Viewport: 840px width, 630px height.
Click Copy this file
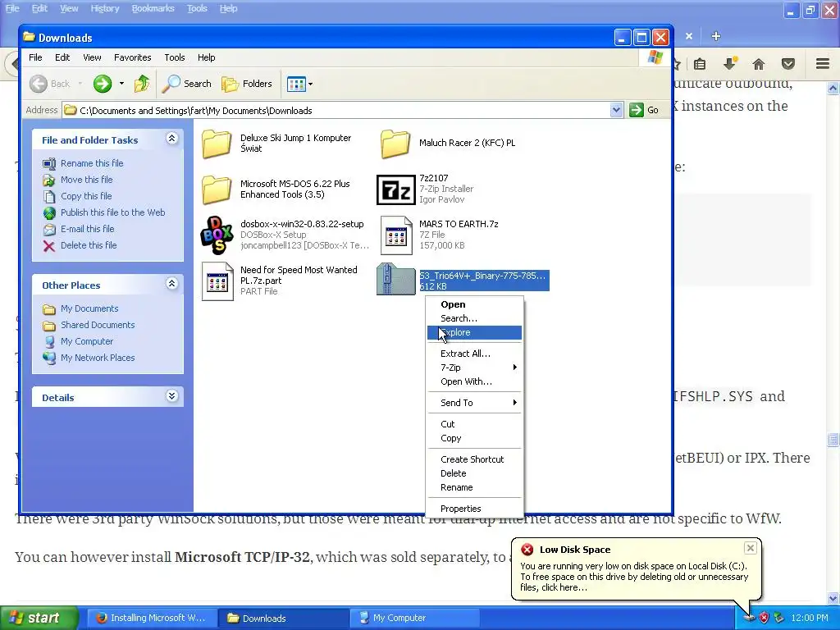coord(85,196)
